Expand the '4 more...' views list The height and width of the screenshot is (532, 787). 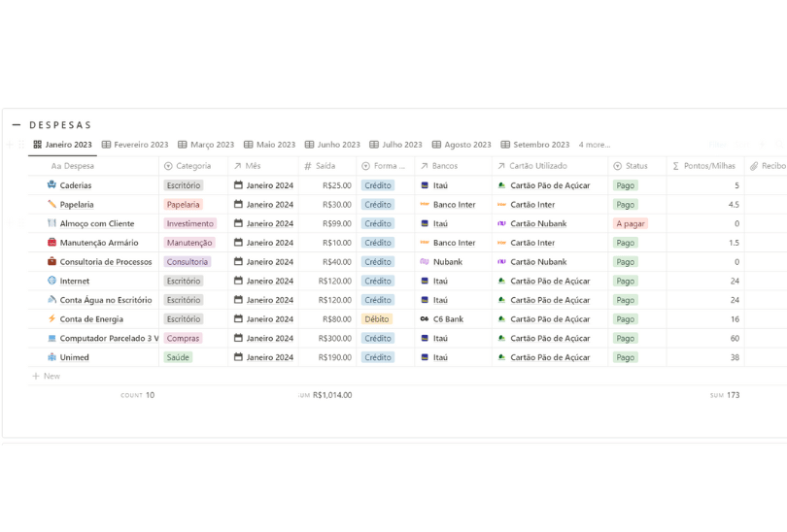pyautogui.click(x=595, y=145)
